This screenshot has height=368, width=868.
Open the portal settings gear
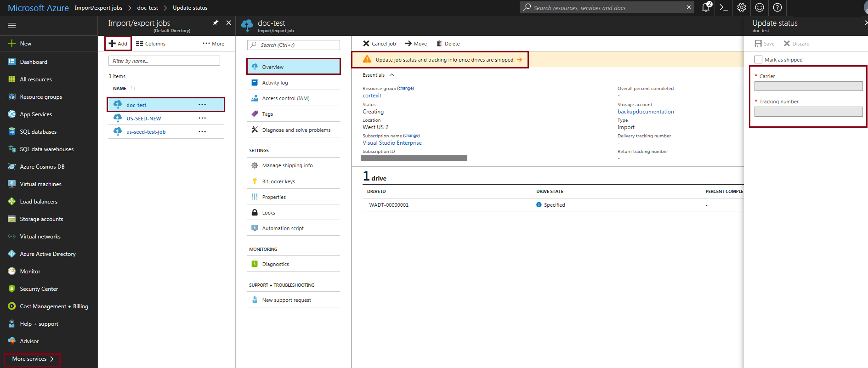[x=742, y=7]
